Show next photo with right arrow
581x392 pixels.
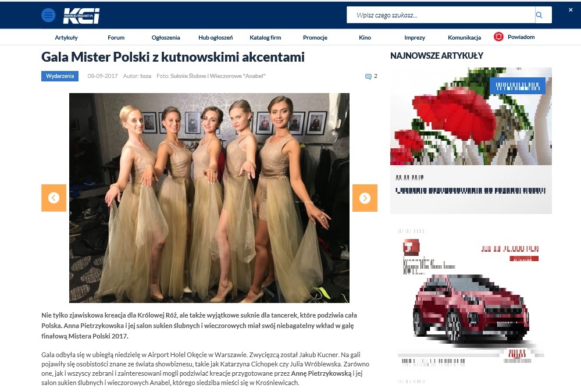pos(365,198)
